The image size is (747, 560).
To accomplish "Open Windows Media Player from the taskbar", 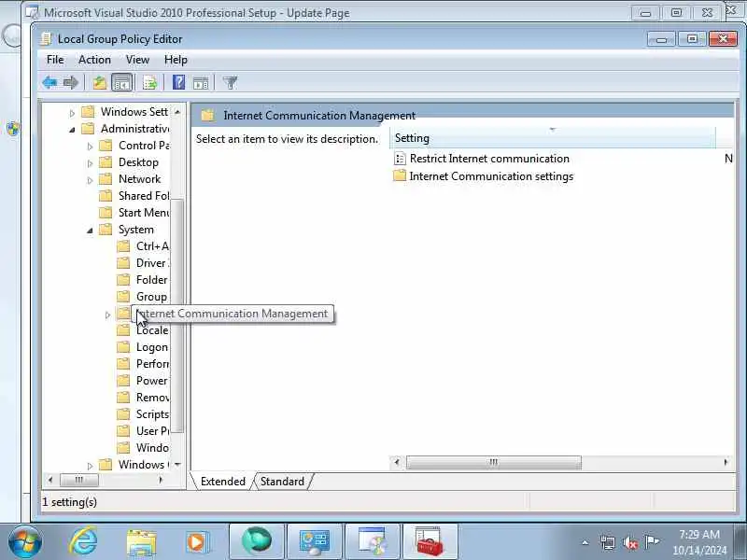I will (196, 542).
